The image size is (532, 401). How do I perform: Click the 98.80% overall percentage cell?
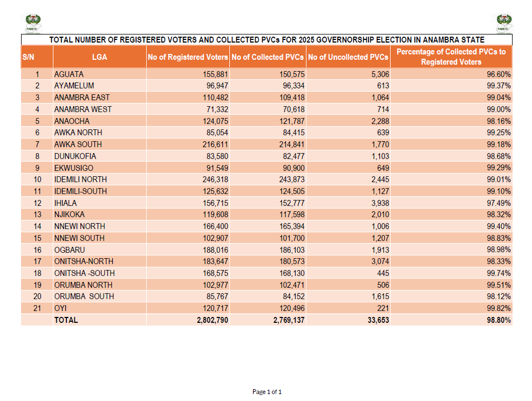pos(500,320)
